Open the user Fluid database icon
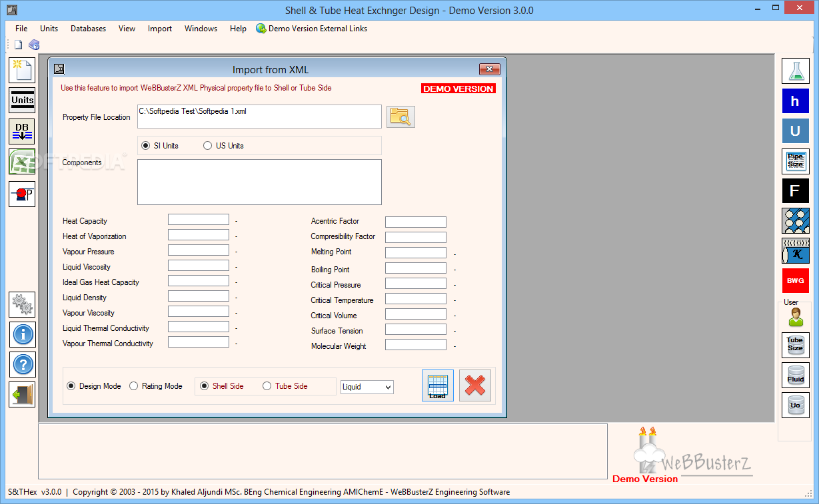Image resolution: width=819 pixels, height=504 pixels. click(x=795, y=375)
